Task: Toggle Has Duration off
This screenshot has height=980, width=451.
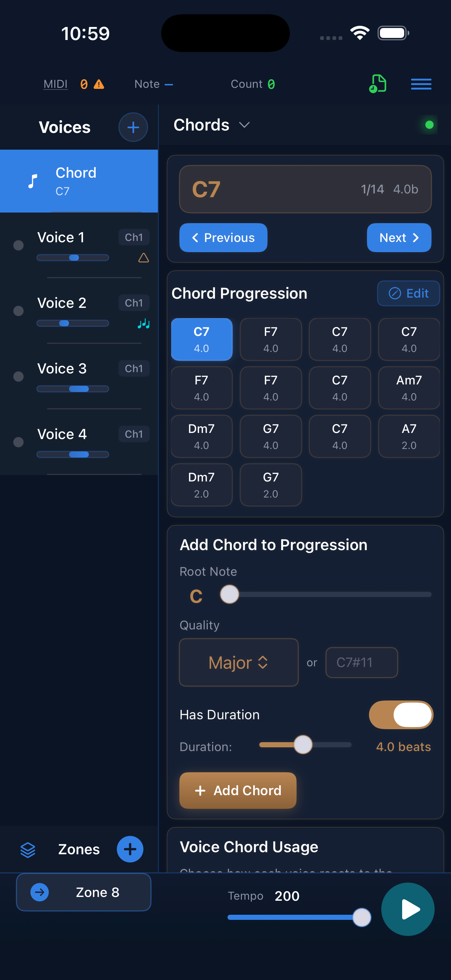Action: coord(401,715)
